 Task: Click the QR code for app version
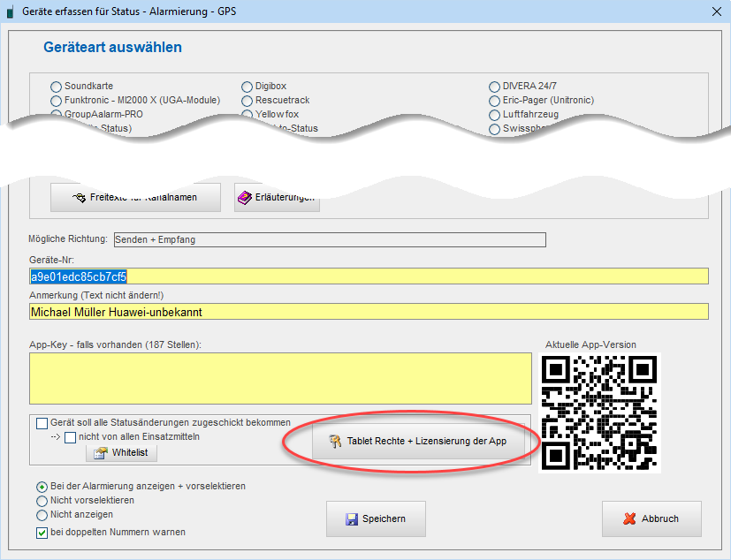599,412
